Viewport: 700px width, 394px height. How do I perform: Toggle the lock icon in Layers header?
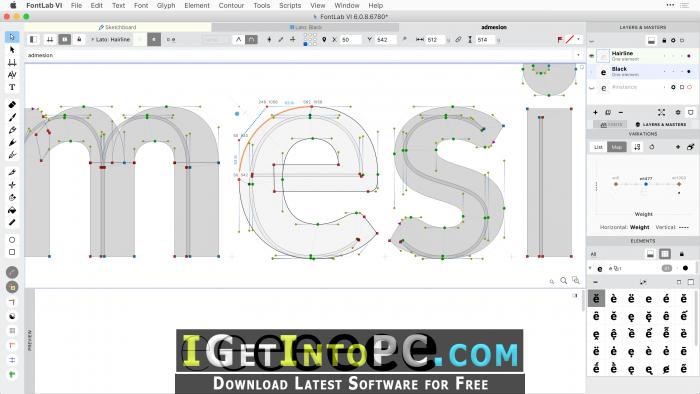(x=664, y=41)
